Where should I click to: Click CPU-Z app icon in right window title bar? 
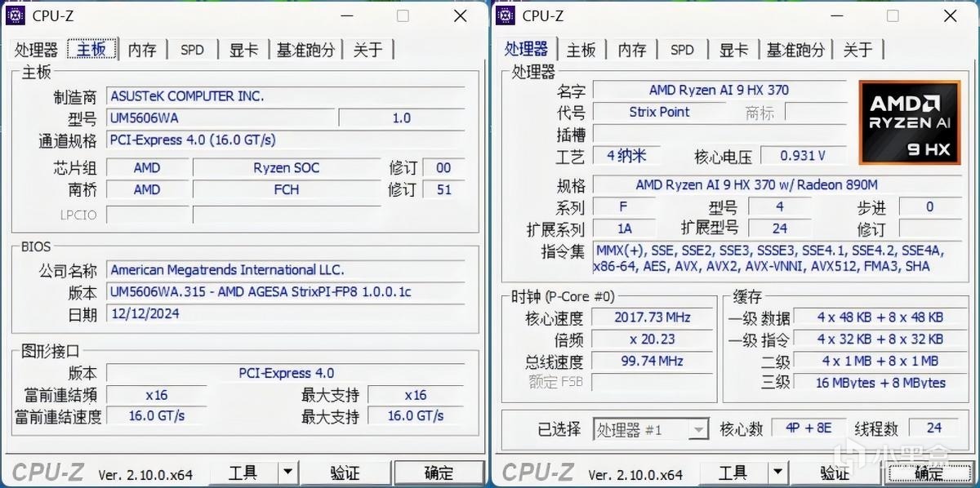pos(506,15)
